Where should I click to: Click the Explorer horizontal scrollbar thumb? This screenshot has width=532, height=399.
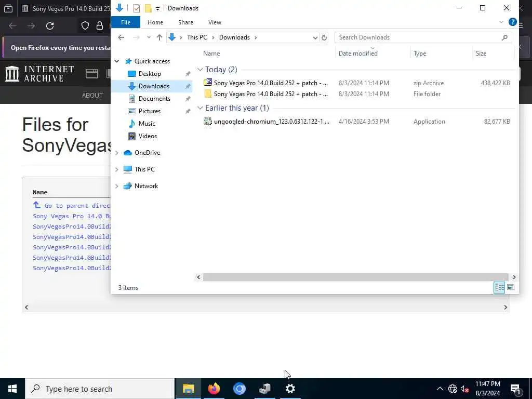click(355, 277)
